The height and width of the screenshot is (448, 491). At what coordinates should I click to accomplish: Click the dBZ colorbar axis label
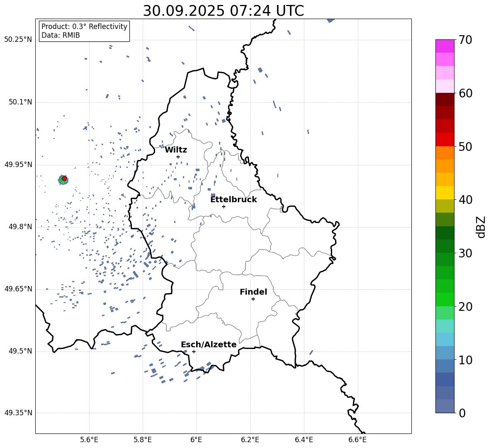pos(481,227)
